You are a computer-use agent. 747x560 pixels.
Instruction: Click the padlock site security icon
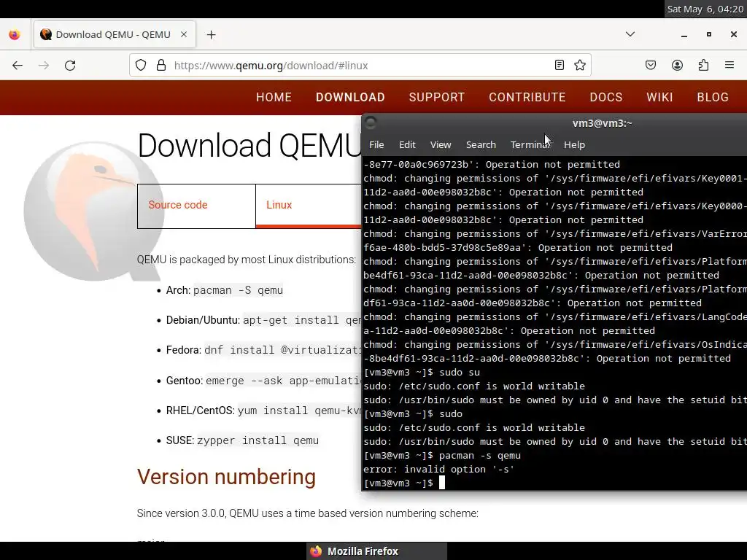click(x=161, y=65)
